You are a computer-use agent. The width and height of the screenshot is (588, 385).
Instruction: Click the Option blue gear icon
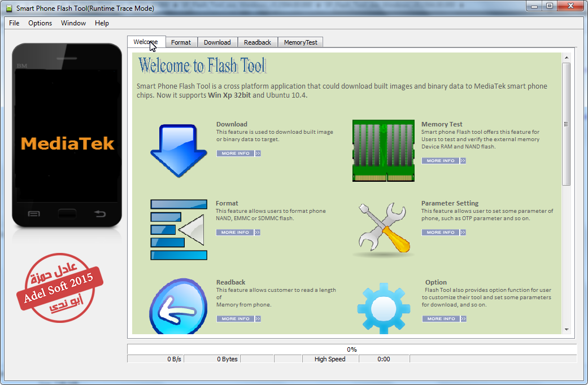click(x=384, y=309)
